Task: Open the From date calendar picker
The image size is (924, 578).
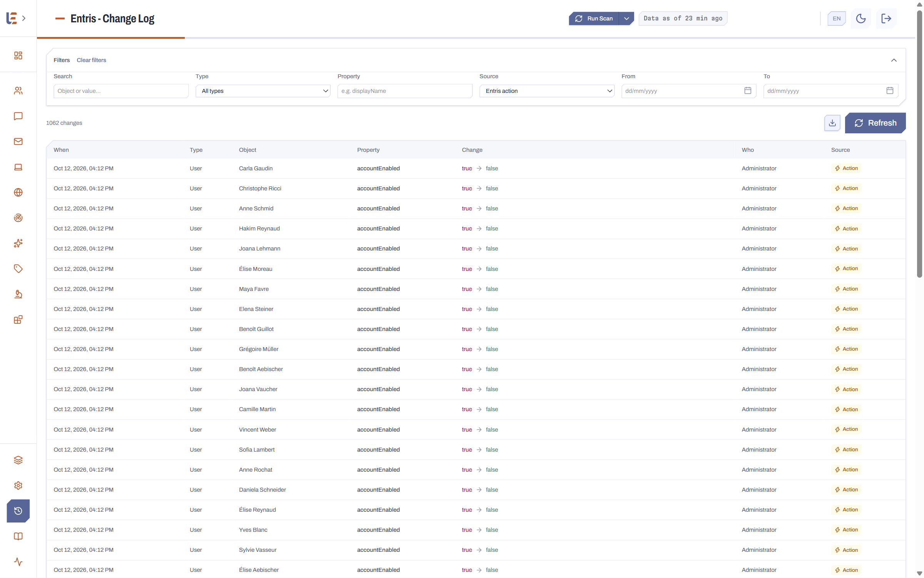Action: coord(748,91)
